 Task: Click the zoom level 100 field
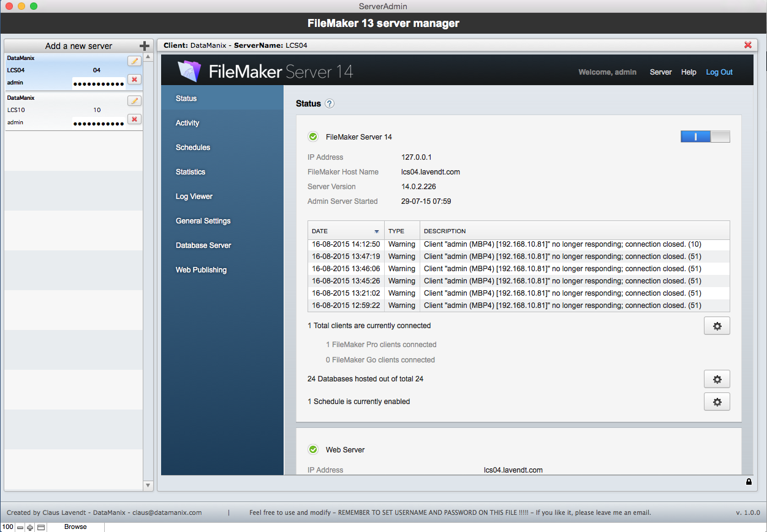pos(8,527)
